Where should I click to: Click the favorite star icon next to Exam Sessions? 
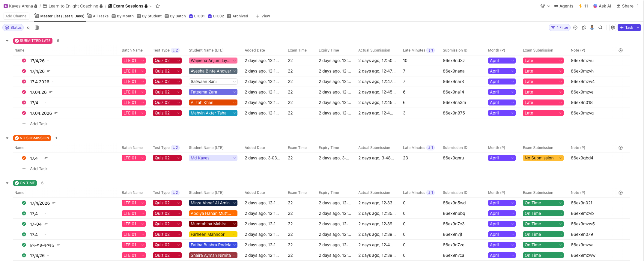158,6
